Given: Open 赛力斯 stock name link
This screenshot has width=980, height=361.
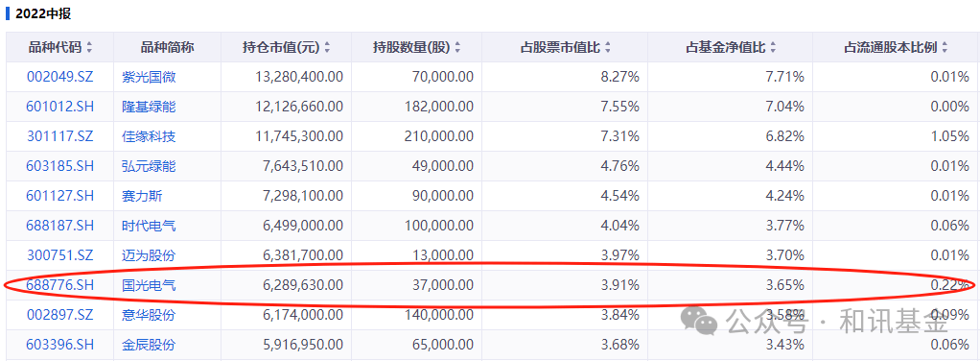Looking at the screenshot, I should click(x=143, y=196).
